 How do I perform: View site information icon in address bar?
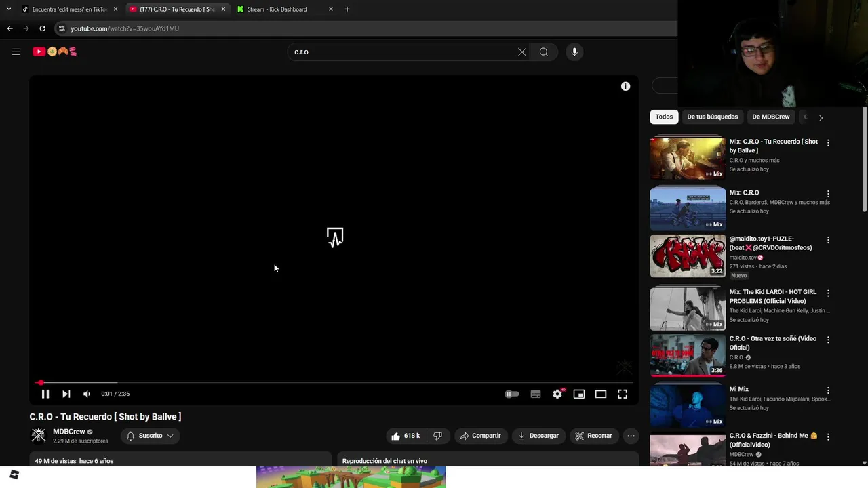62,28
